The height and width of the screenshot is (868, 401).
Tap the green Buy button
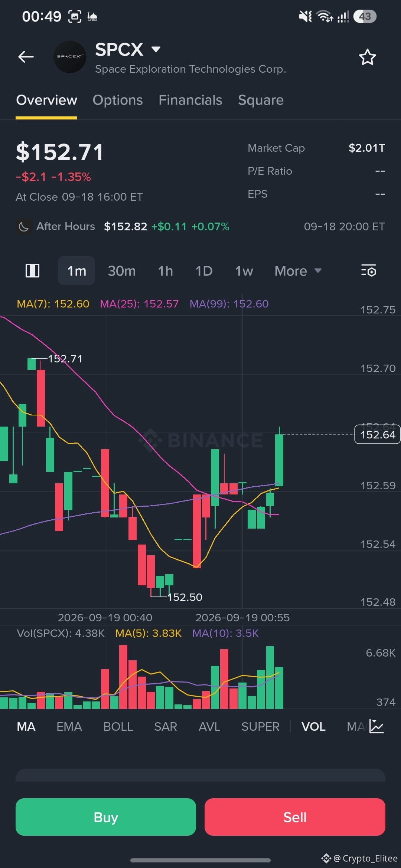(x=106, y=817)
